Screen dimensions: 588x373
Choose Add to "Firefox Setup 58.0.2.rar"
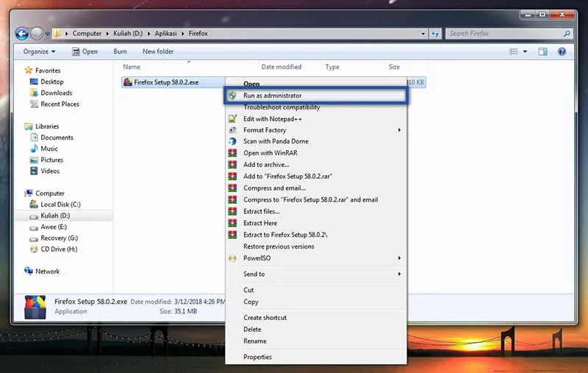click(316, 177)
